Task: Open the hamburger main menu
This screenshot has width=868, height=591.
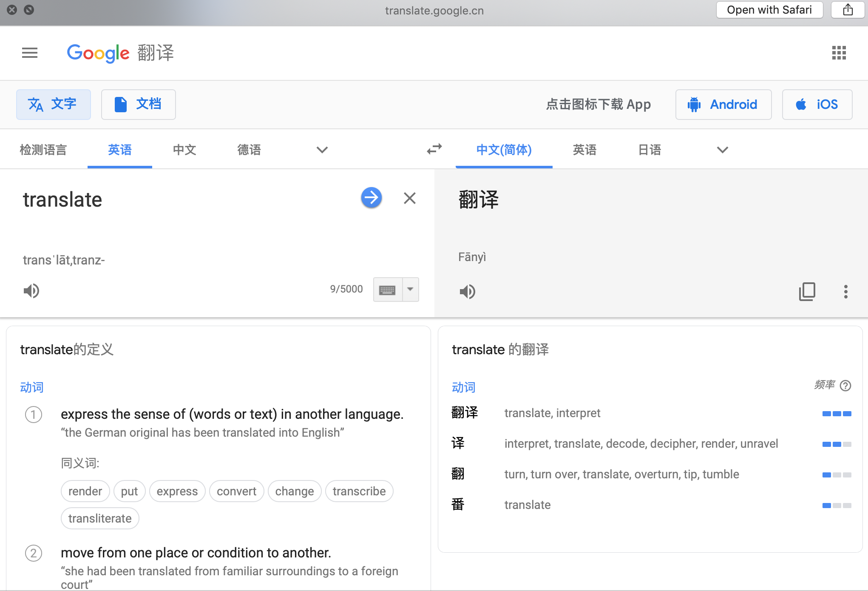Action: pyautogui.click(x=30, y=53)
